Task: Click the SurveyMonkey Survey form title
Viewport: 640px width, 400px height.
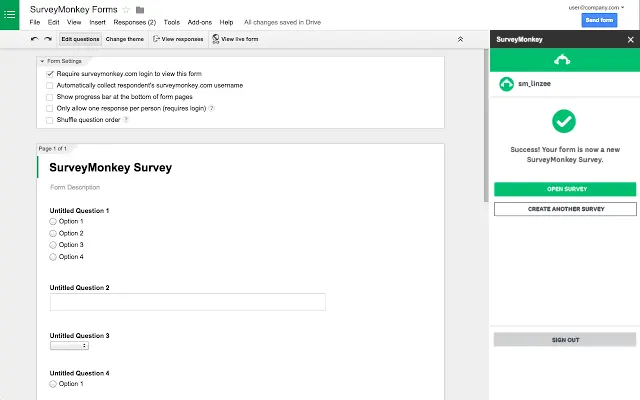Action: click(111, 168)
